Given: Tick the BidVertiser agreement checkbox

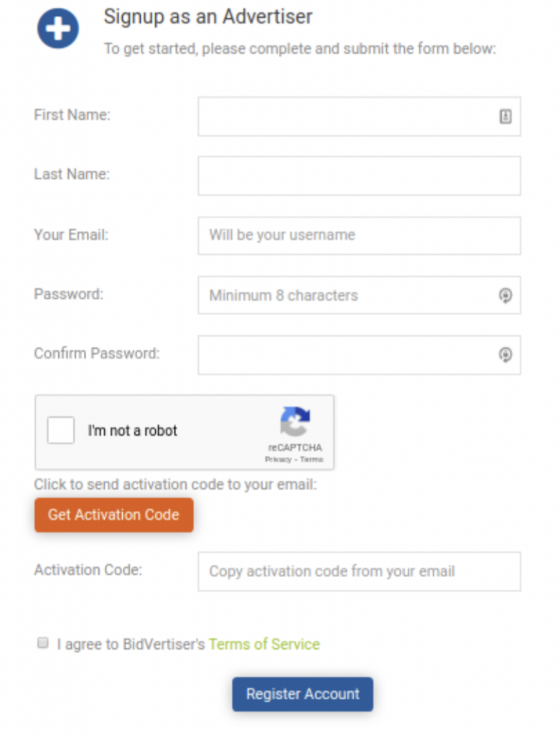Looking at the screenshot, I should click(x=42, y=643).
